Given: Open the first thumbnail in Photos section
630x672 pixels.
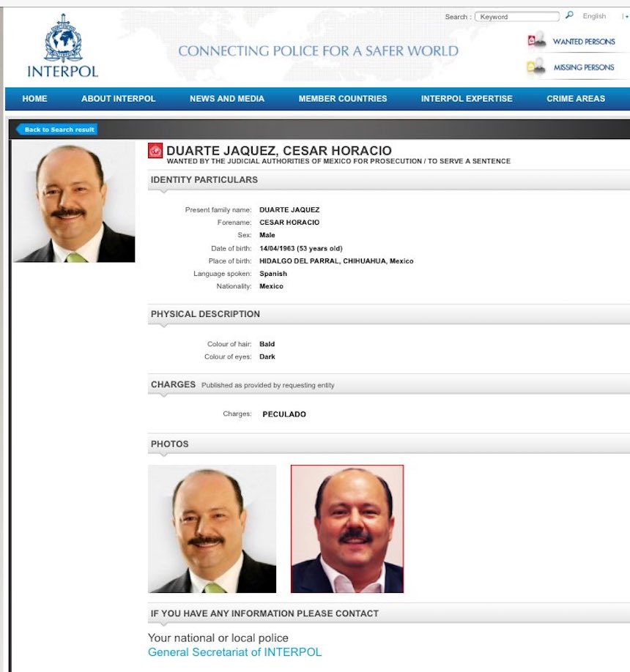Looking at the screenshot, I should click(x=212, y=529).
